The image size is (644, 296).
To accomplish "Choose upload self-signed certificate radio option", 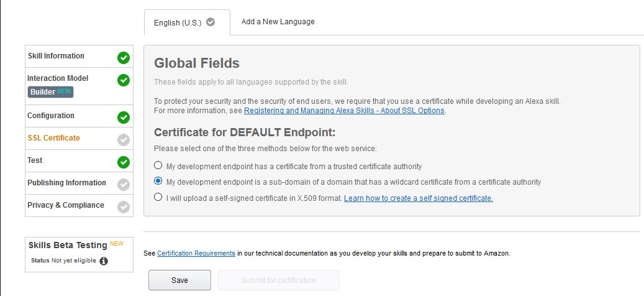I will coord(158,198).
